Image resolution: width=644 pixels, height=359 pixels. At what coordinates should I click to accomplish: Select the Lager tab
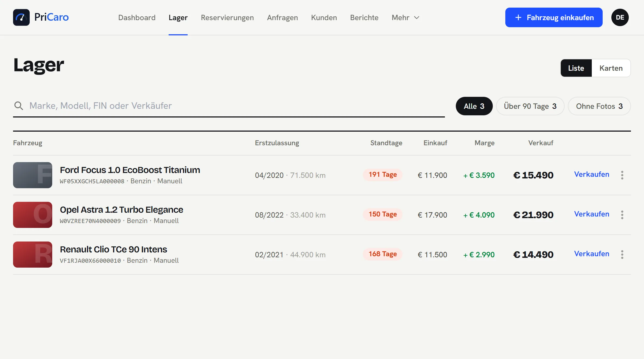tap(178, 17)
